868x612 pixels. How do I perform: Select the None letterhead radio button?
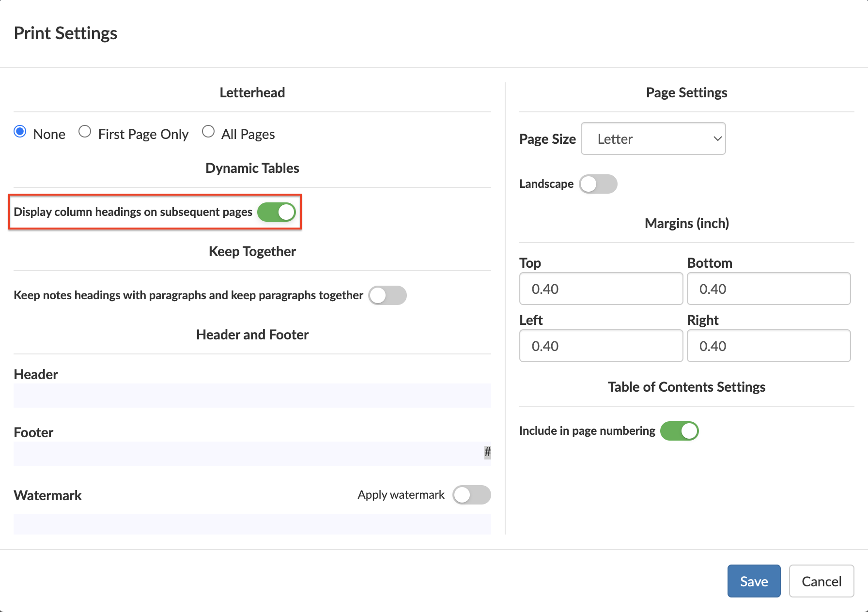[20, 132]
